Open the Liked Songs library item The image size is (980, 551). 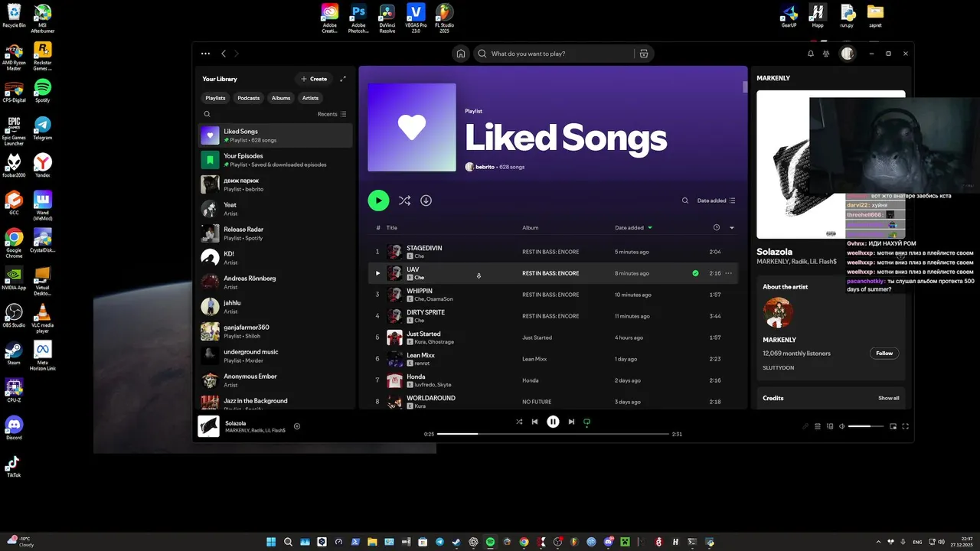tap(276, 135)
